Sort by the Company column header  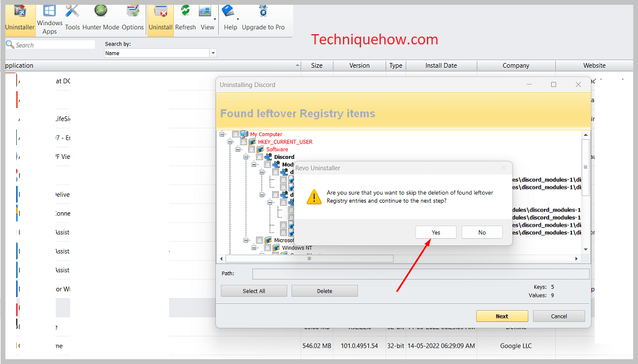coord(516,65)
